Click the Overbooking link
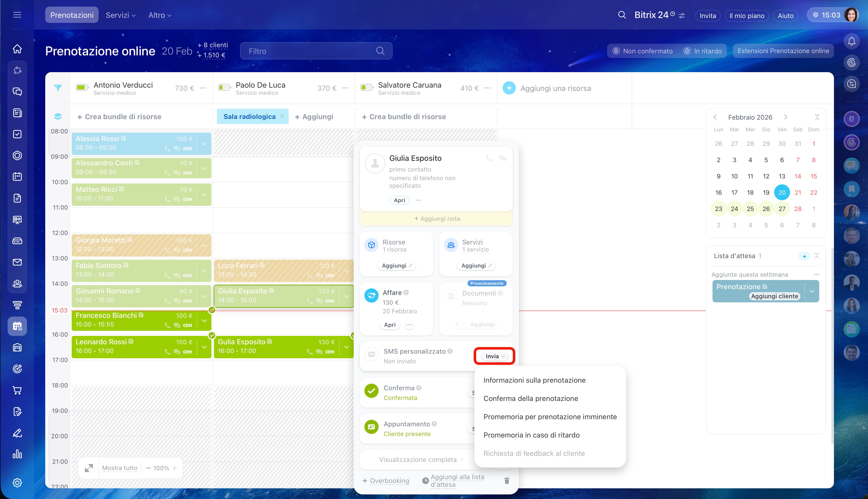The width and height of the screenshot is (868, 499). click(x=389, y=480)
